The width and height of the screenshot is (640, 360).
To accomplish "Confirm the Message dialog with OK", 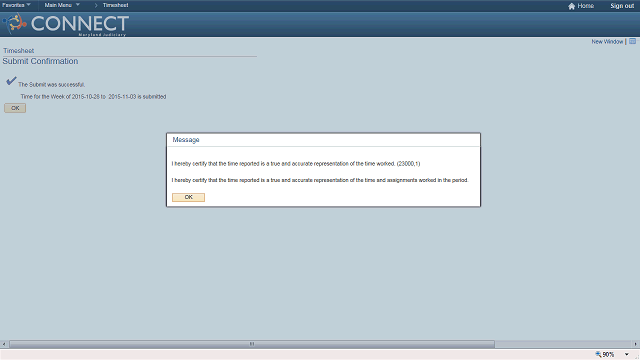I will [188, 197].
